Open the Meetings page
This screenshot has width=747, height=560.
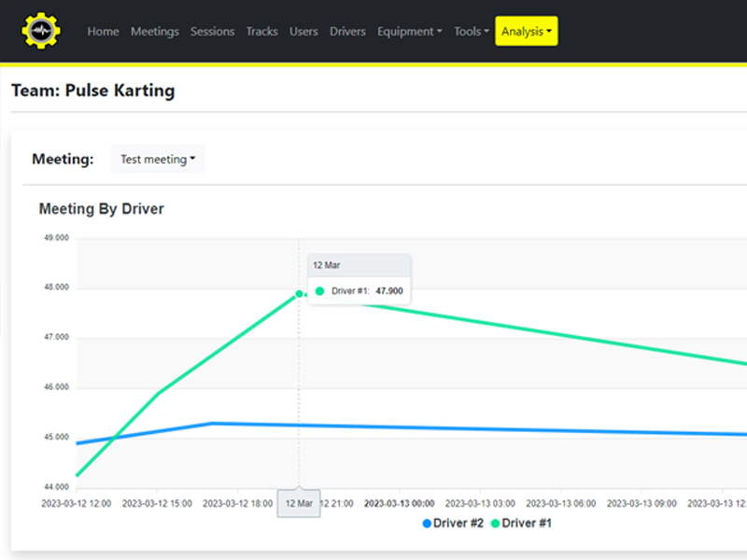point(154,31)
